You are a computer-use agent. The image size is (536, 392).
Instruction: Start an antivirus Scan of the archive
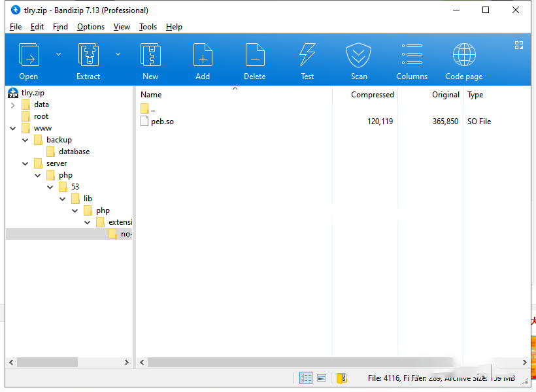359,55
